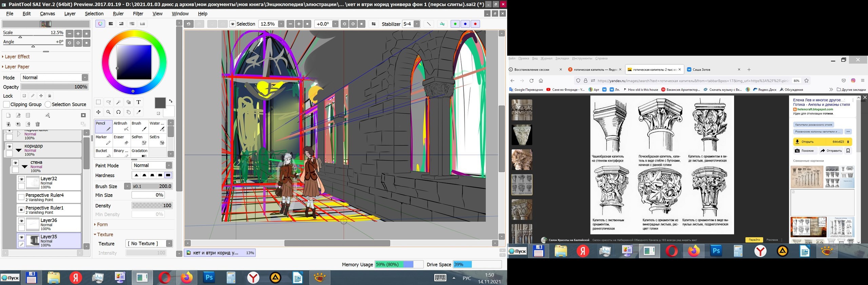Select the Rotate view tool
868x285 pixels.
118,112
